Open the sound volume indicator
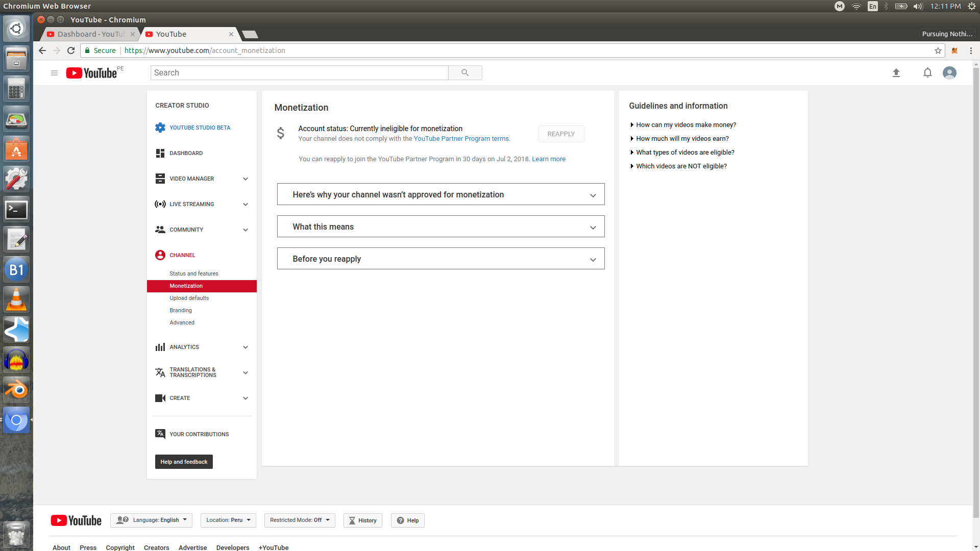The image size is (980, 551). (918, 6)
